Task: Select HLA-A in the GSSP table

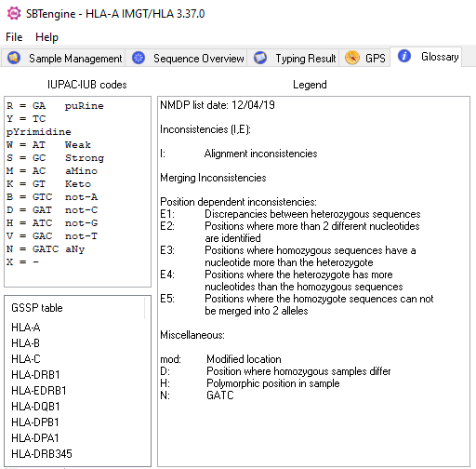Action: [26, 328]
